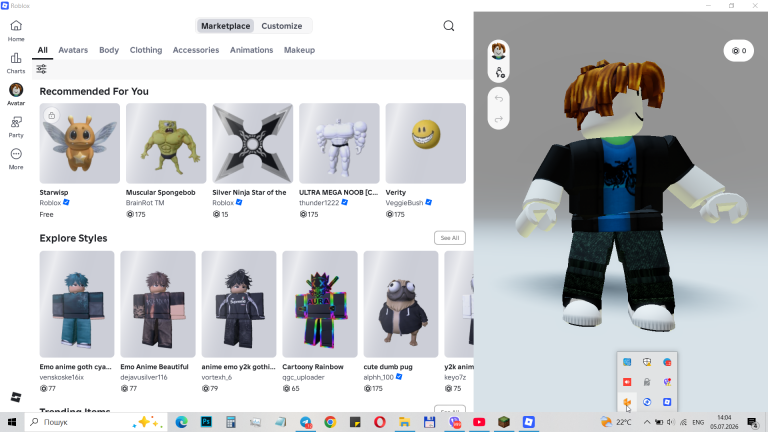Click creator link BrainRot TM
The height and width of the screenshot is (432, 768).
pos(145,203)
